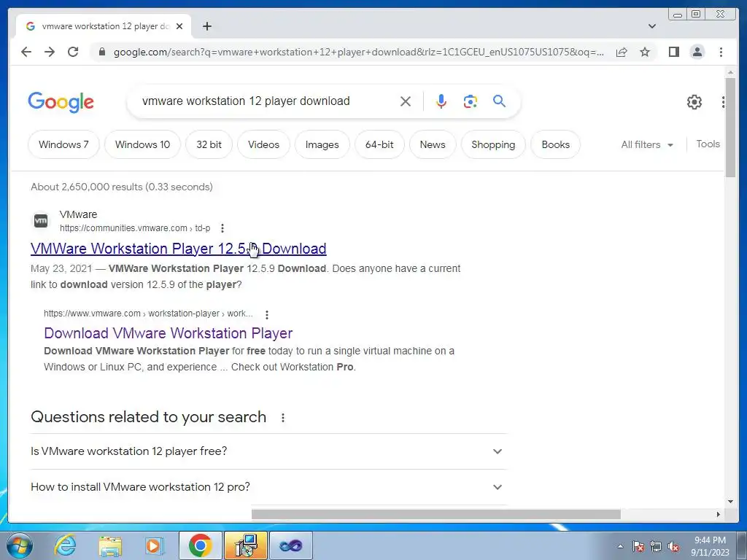Screen dimensions: 747x560
Task: Search by image with the Lens icon
Action: click(471, 101)
